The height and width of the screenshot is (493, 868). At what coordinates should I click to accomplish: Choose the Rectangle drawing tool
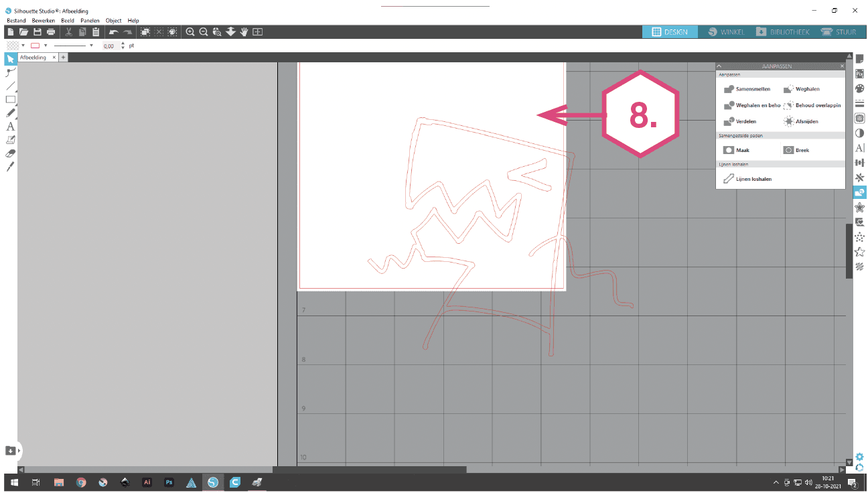(11, 100)
